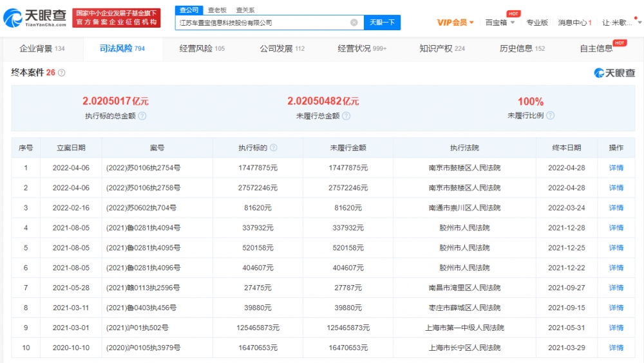Open 详情 for case 赣0113执2596号

coord(616,288)
